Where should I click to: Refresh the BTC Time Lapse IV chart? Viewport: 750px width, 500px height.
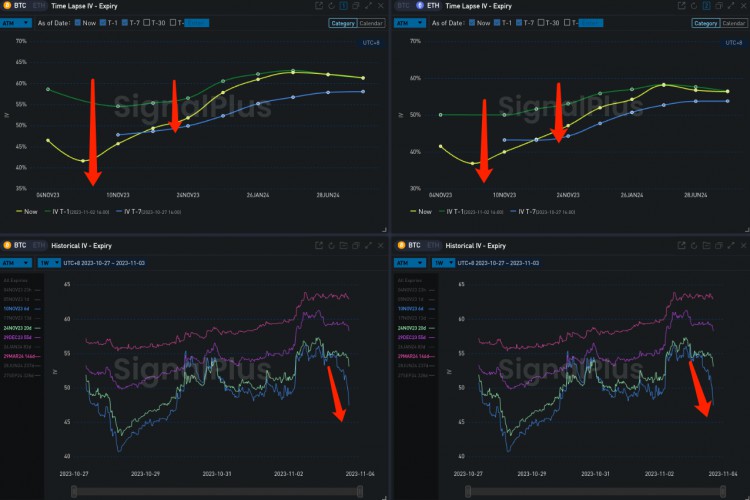[x=332, y=6]
